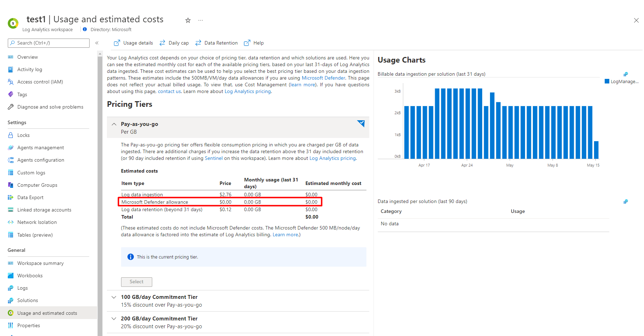The height and width of the screenshot is (336, 644).
Task: Pin page with the favorite star icon
Action: (x=188, y=21)
